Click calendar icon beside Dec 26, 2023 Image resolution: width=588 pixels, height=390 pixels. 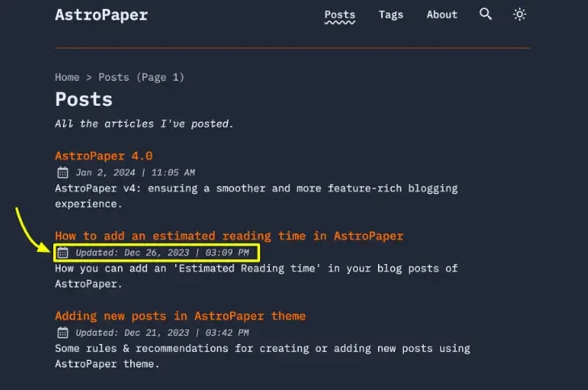63,253
